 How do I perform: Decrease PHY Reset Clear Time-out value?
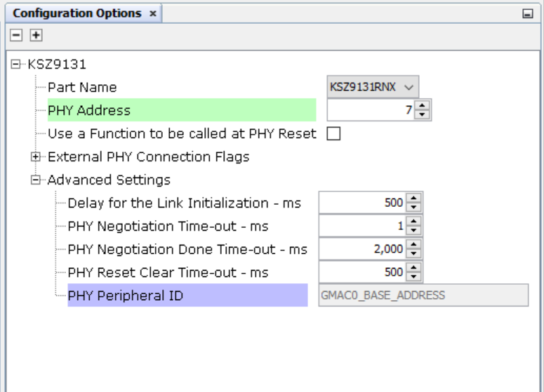click(413, 276)
